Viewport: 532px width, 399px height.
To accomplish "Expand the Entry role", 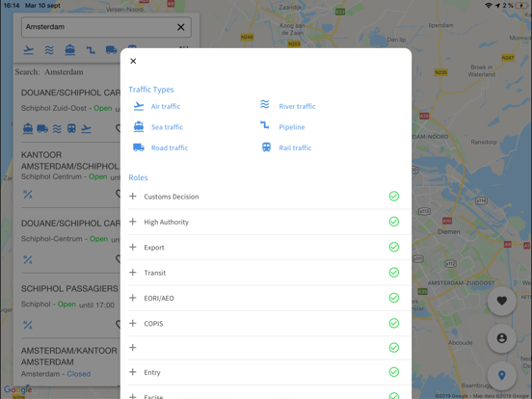I will pyautogui.click(x=133, y=372).
